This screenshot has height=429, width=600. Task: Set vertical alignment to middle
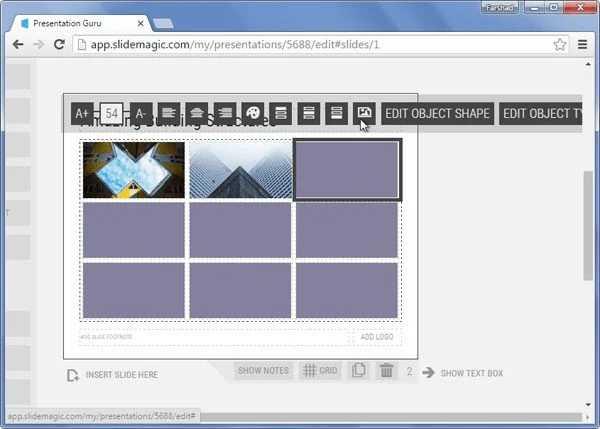coord(309,113)
